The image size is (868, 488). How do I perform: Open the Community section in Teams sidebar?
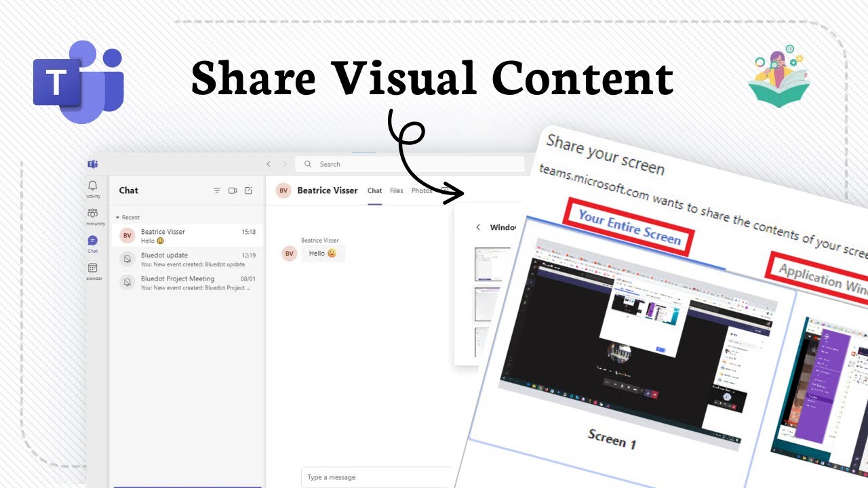93,213
